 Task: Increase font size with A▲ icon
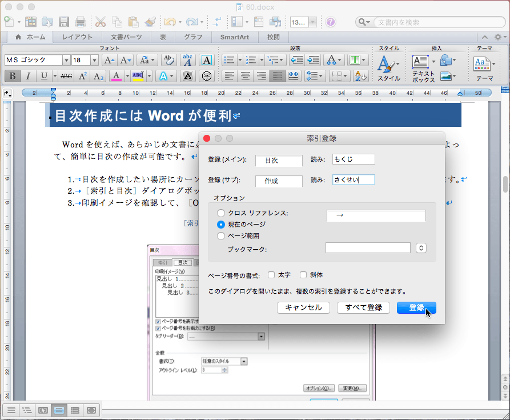point(109,60)
